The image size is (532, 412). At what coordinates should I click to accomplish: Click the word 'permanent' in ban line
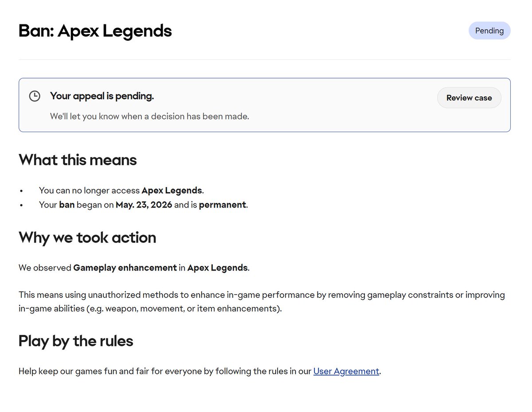(222, 205)
